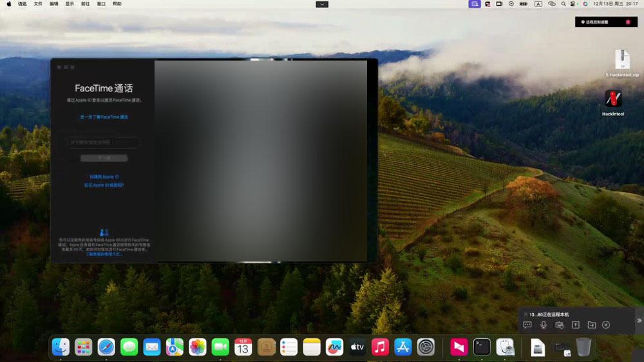Click the highlighted purple screen-sharing menu bar icon

(475, 4)
